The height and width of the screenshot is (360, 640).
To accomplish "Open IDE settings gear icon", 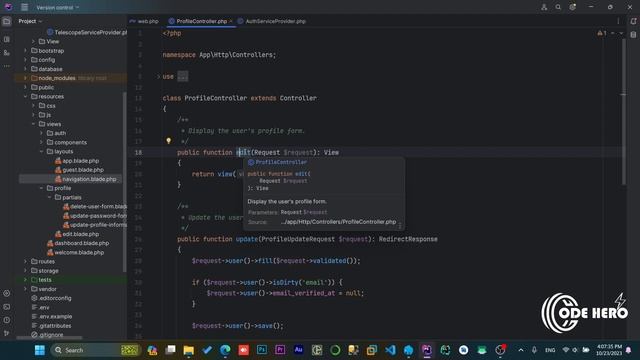I will point(572,7).
